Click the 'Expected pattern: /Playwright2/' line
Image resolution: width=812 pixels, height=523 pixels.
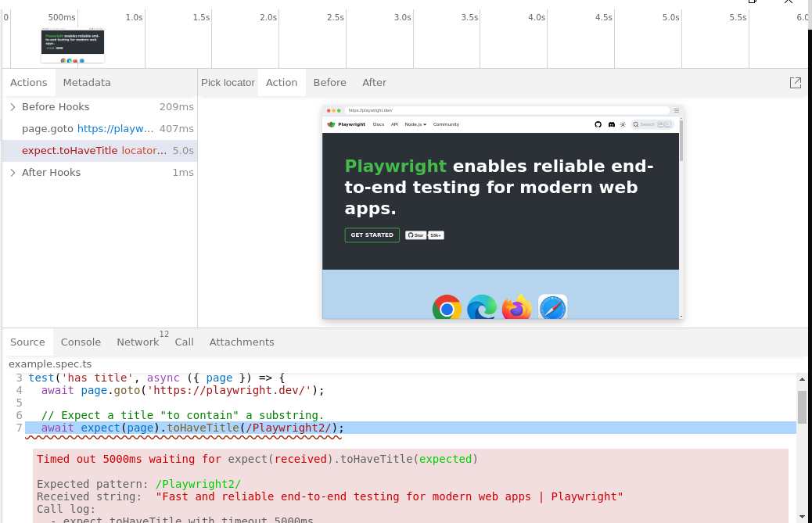(138, 484)
